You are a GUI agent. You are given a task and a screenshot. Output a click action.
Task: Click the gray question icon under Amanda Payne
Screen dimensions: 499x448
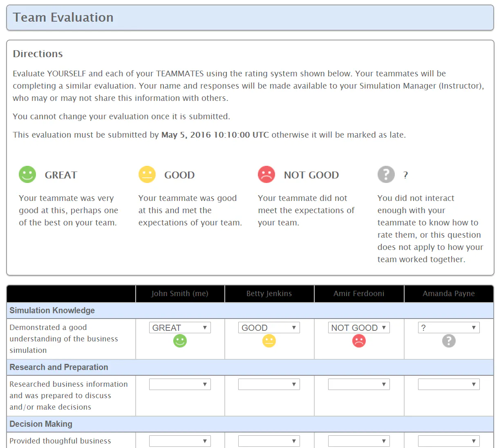pos(449,341)
